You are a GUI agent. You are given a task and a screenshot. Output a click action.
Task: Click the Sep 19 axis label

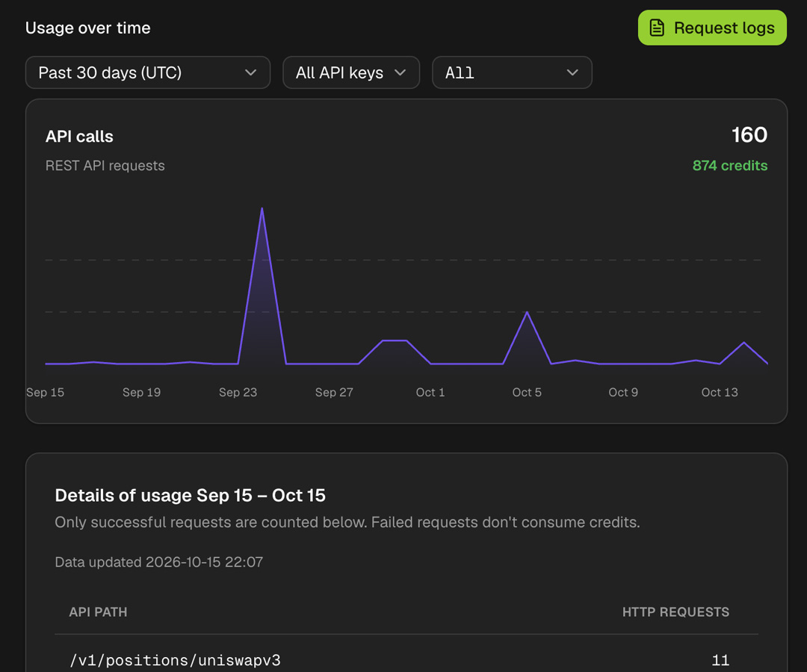(141, 392)
